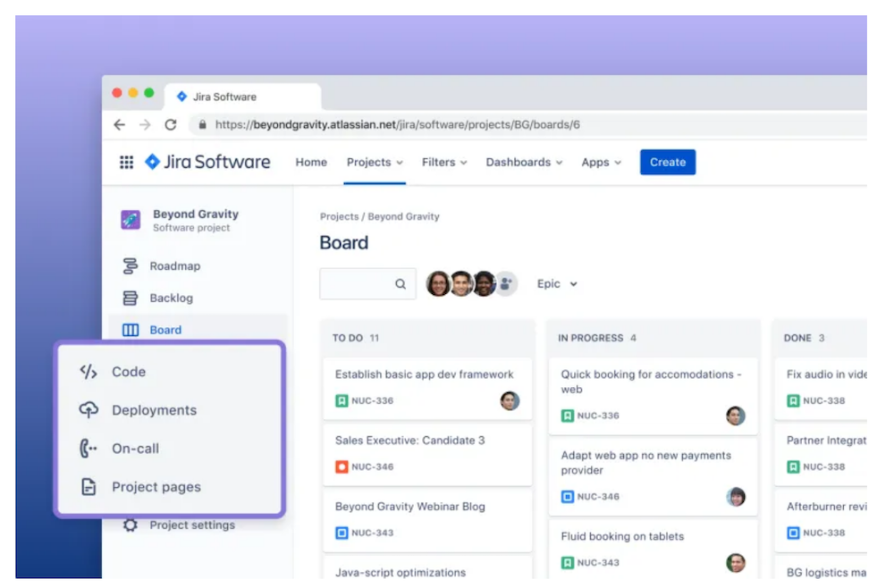
Task: Click assignee avatar on Establish basic app dev framework
Action: pos(510,400)
